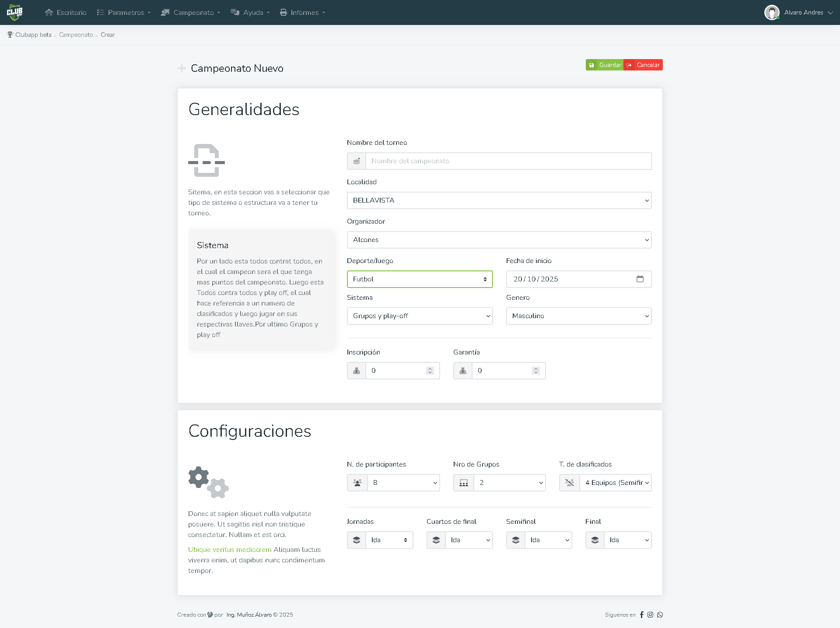This screenshot has height=628, width=840.
Task: Open the Organizador Alcones dropdown
Action: [x=499, y=240]
